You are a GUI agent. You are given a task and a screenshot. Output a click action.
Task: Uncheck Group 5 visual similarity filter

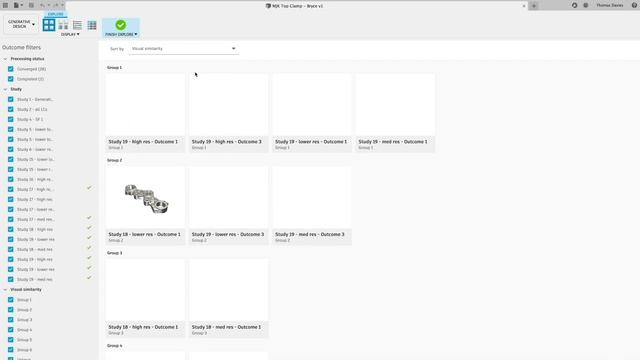[x=11, y=340]
